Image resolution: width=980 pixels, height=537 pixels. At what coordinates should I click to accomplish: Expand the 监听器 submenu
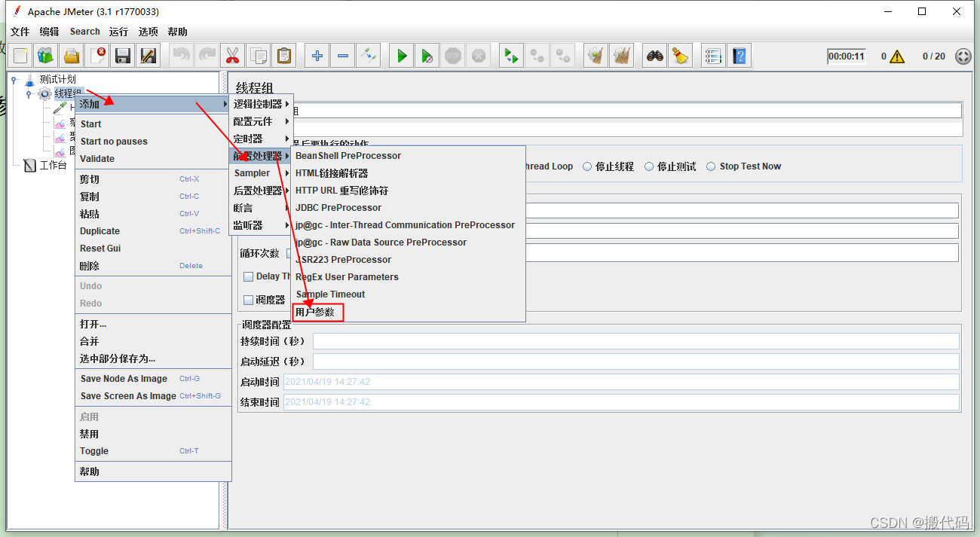pyautogui.click(x=260, y=225)
